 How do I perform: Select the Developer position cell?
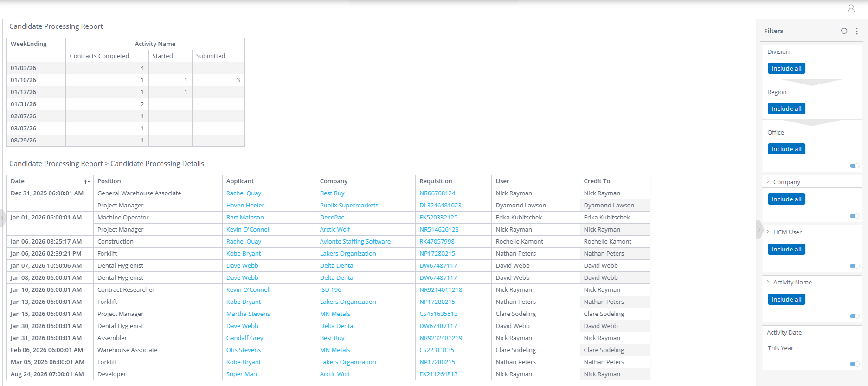[x=158, y=374]
